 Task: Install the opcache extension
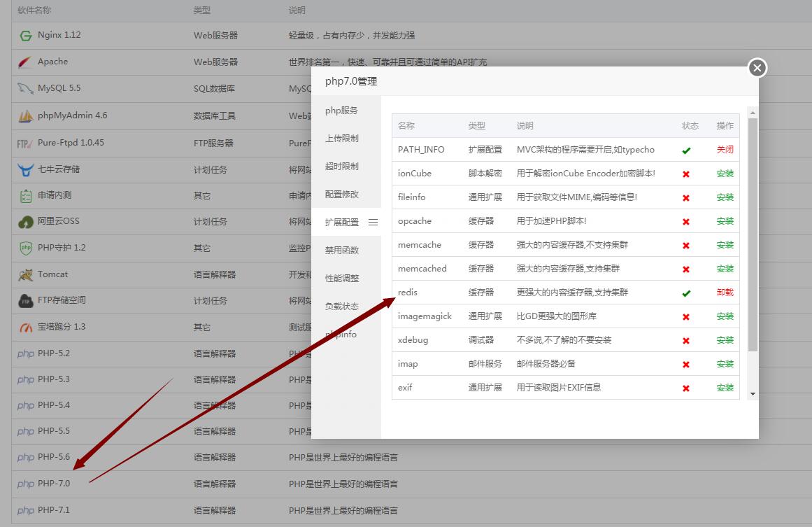tap(725, 221)
